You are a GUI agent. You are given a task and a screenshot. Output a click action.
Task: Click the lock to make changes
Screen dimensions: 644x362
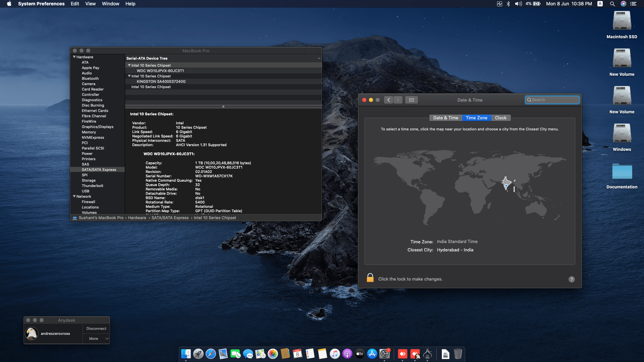[370, 278]
